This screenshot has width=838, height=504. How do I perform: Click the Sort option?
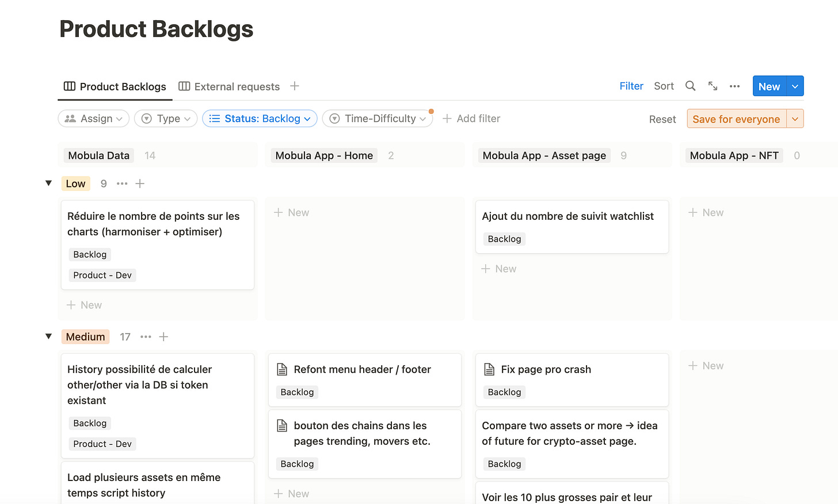tap(664, 86)
